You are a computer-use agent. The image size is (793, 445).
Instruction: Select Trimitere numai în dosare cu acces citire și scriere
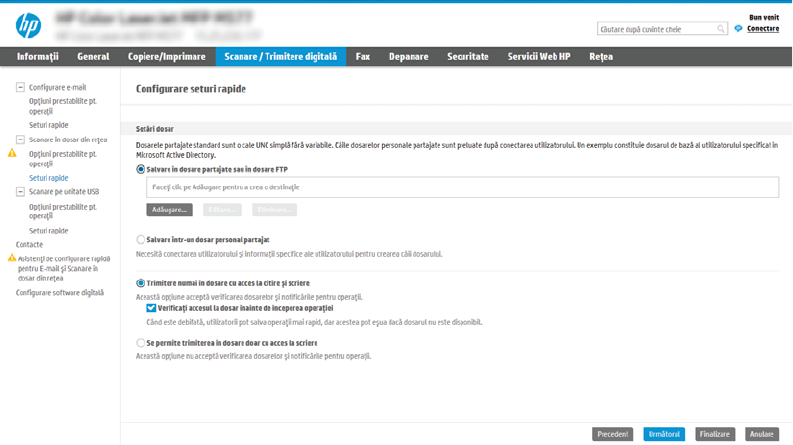141,283
